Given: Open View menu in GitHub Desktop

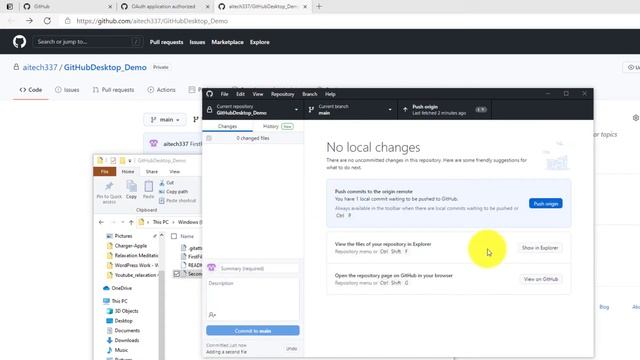Looking at the screenshot, I should pyautogui.click(x=258, y=94).
